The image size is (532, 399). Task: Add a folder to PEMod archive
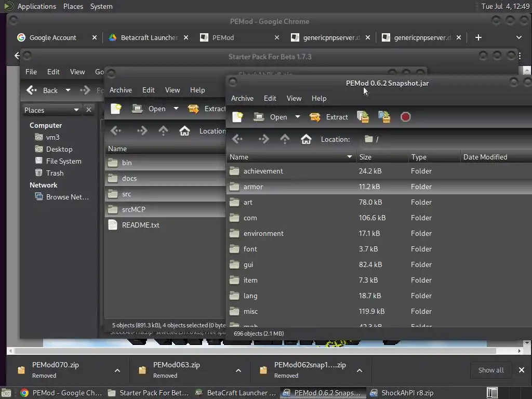click(384, 117)
